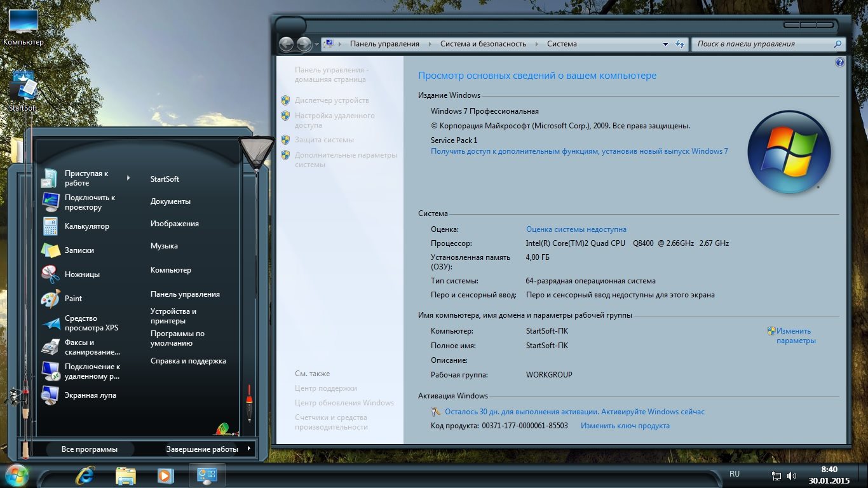This screenshot has width=868, height=488.
Task: Open the Ножницы snipping tool icon
Action: pyautogui.click(x=51, y=274)
